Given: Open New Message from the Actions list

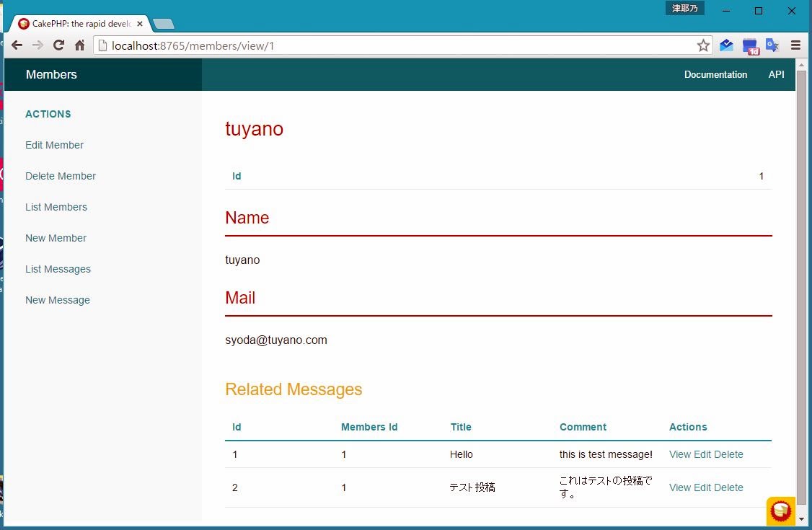Looking at the screenshot, I should pyautogui.click(x=58, y=300).
